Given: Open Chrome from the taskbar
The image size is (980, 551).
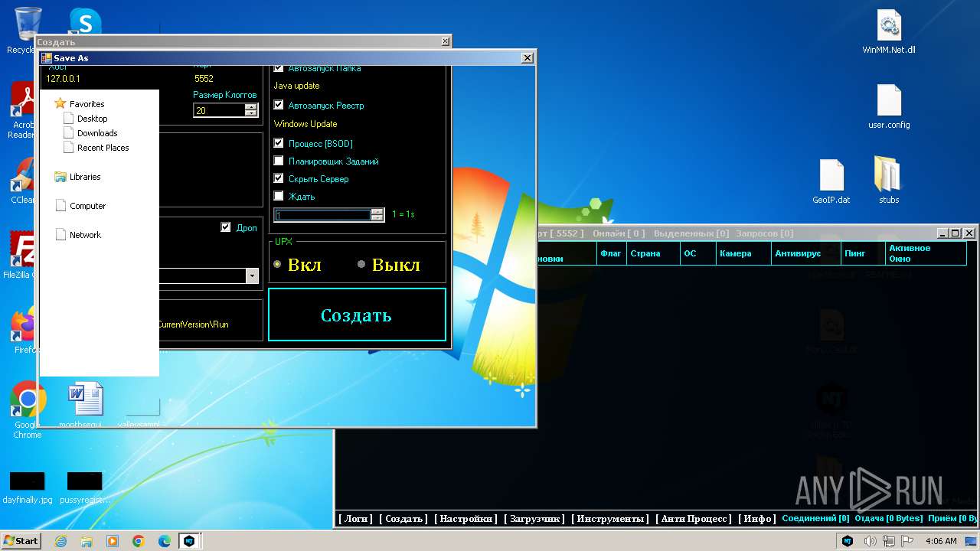Looking at the screenshot, I should [139, 541].
